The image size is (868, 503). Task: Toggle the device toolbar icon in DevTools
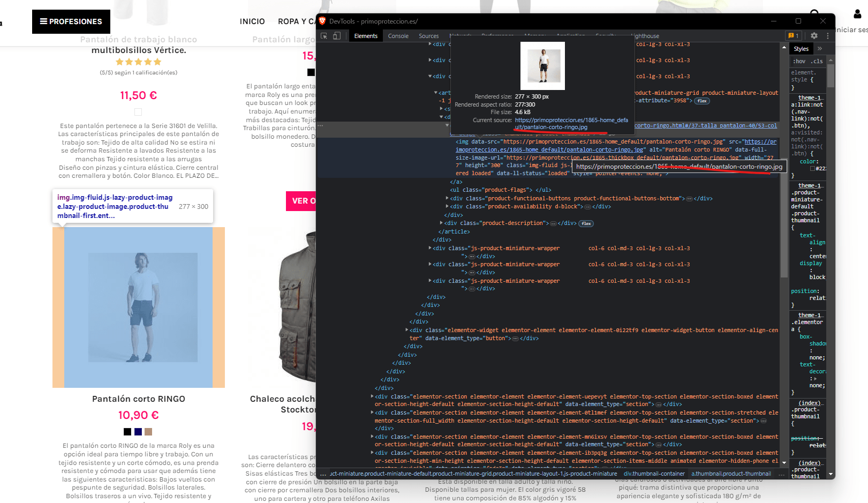coord(337,36)
